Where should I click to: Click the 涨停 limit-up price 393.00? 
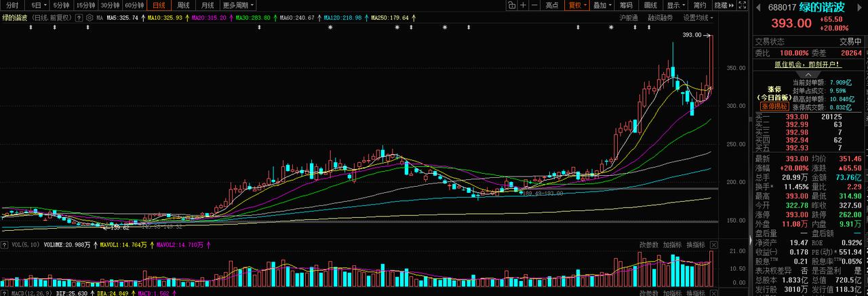click(x=797, y=215)
